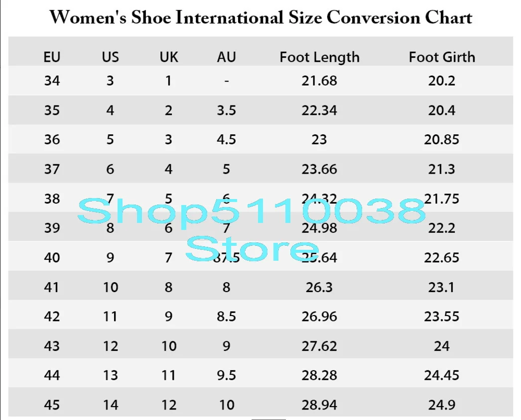Select the Foot Girth column header
Screen dimensions: 521x420
click(x=442, y=57)
